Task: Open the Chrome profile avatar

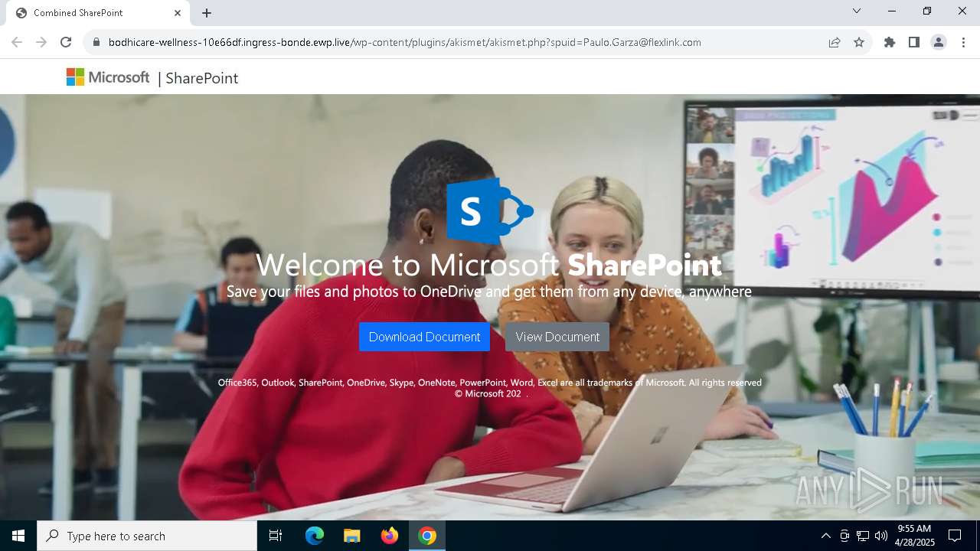Action: tap(939, 42)
